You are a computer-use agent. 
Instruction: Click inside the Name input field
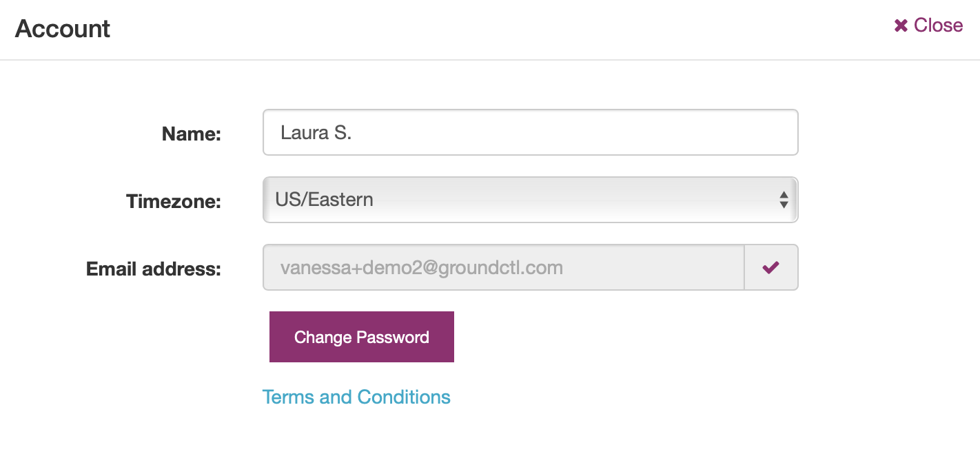pyautogui.click(x=530, y=132)
